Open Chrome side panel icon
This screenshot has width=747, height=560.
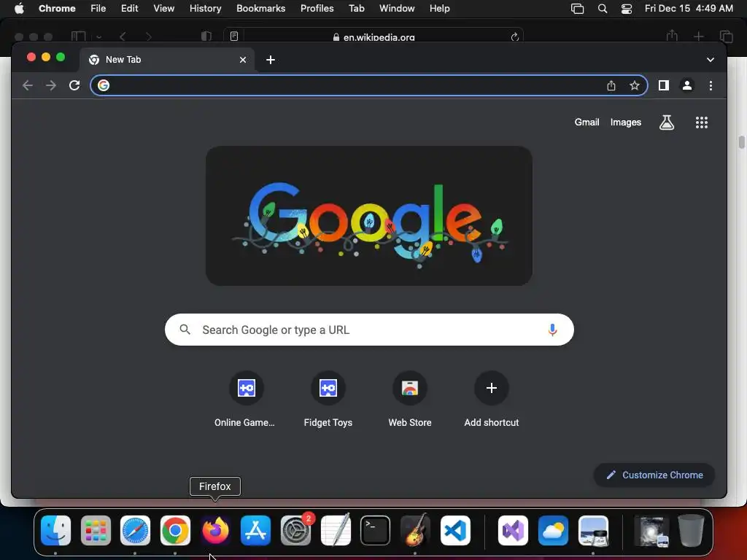pyautogui.click(x=664, y=85)
